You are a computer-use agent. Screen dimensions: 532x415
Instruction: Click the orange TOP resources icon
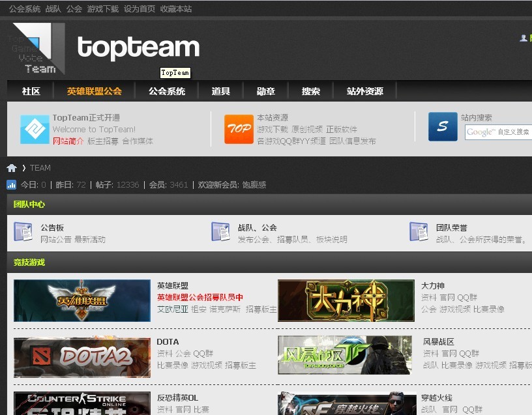click(x=239, y=129)
